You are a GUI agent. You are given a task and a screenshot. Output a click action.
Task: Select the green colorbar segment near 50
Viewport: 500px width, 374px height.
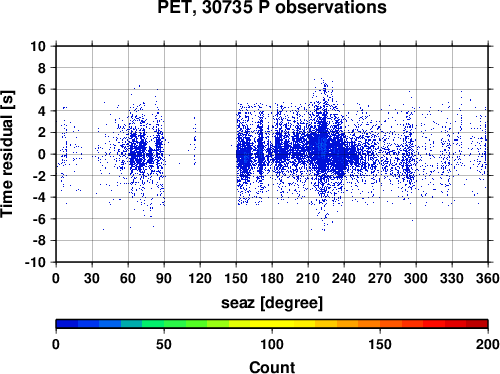[x=175, y=324]
